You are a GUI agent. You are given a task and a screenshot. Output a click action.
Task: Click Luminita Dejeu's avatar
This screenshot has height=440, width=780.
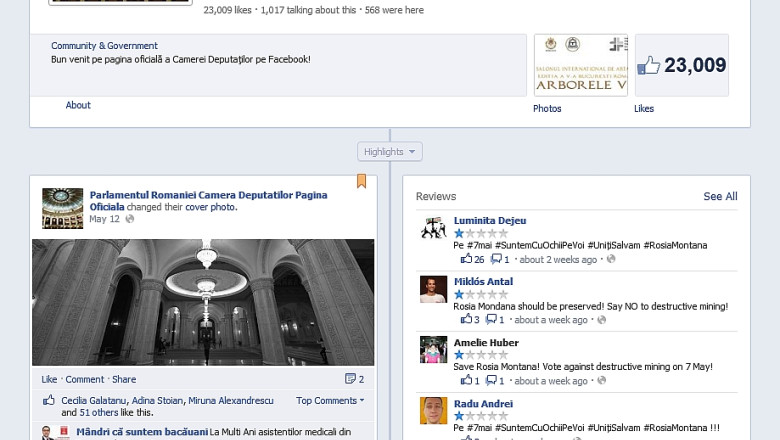[433, 228]
